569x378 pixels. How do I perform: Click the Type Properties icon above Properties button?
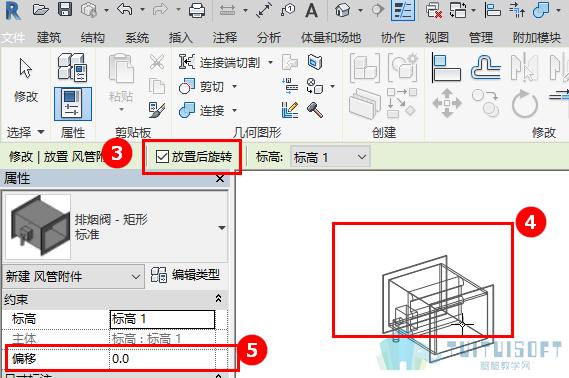tap(73, 67)
